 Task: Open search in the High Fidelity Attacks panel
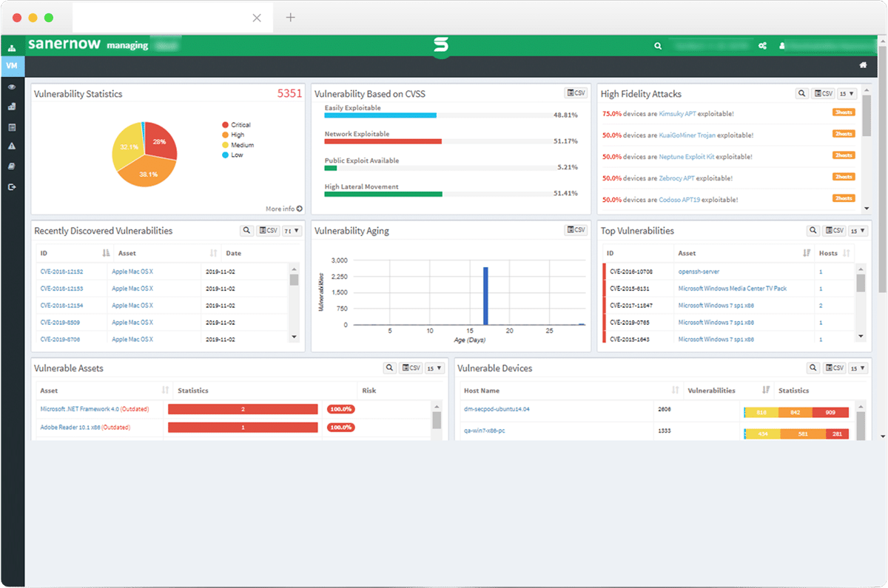coord(801,93)
